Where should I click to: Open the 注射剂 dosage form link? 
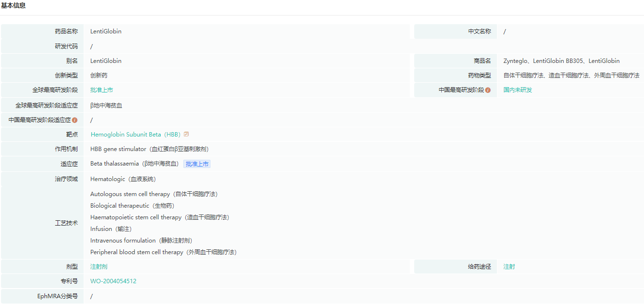99,267
